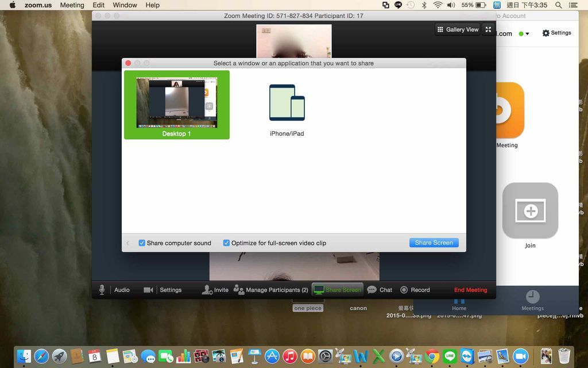Open Settings gear in Zoom account window
The width and height of the screenshot is (588, 368).
(x=556, y=33)
